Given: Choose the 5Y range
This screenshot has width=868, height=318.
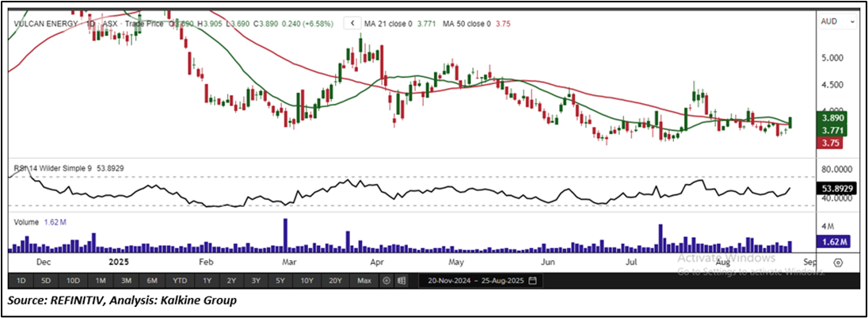Looking at the screenshot, I should pos(280,280).
